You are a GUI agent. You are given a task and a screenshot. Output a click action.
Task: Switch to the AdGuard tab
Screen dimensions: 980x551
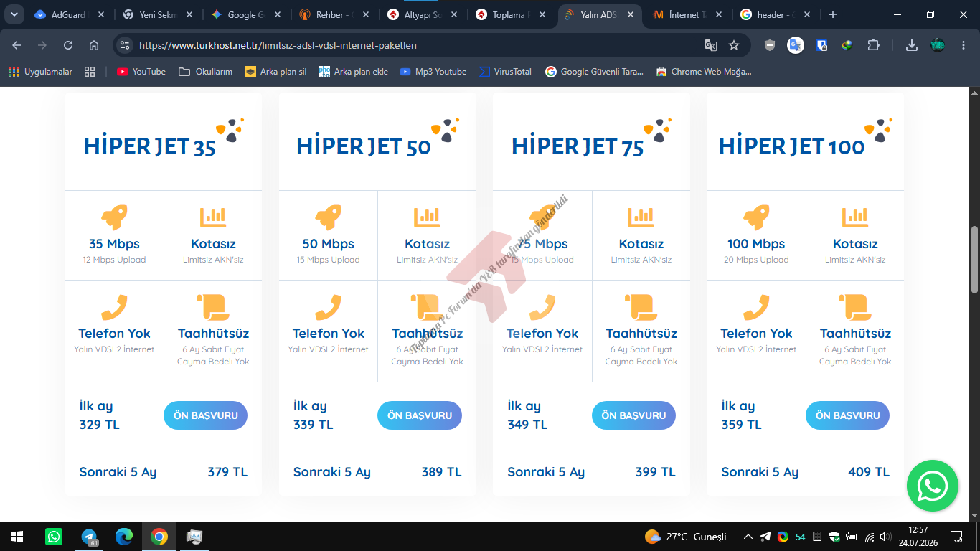click(70, 14)
